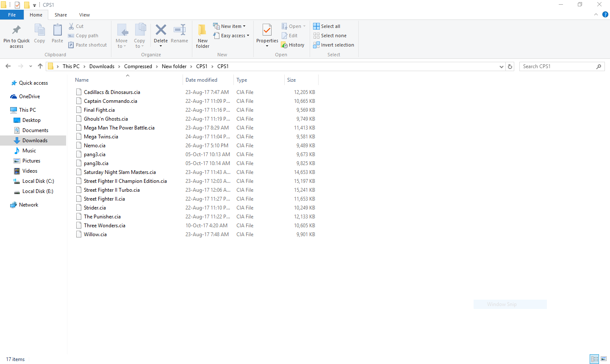Select OneDrive in navigation pane
Screen dimensions: 610x364
pyautogui.click(x=29, y=97)
